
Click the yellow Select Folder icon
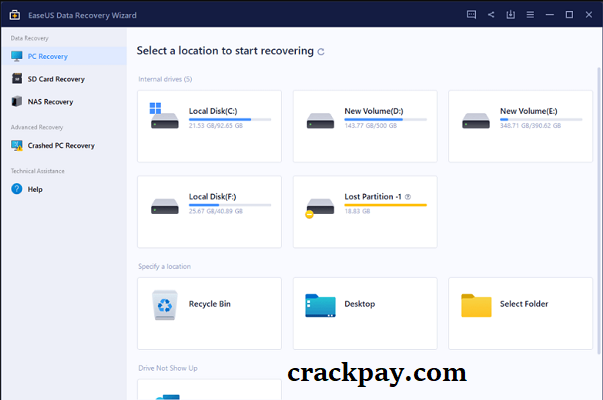pos(476,305)
